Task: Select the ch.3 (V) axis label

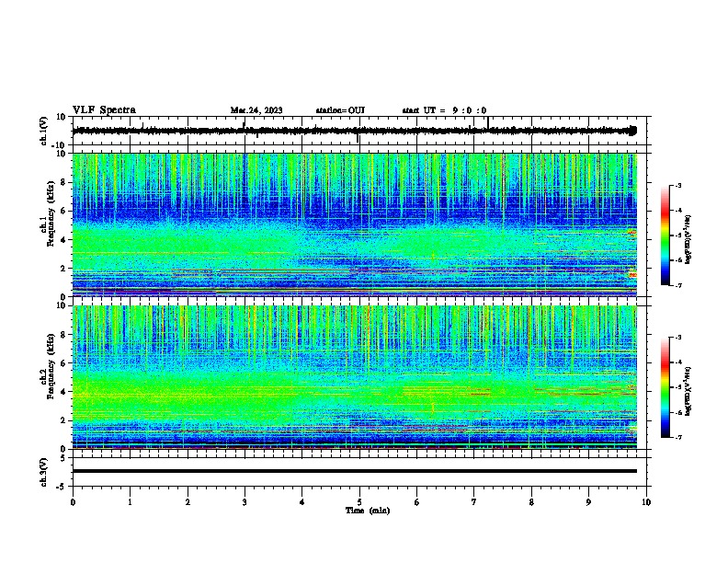Action: (44, 472)
